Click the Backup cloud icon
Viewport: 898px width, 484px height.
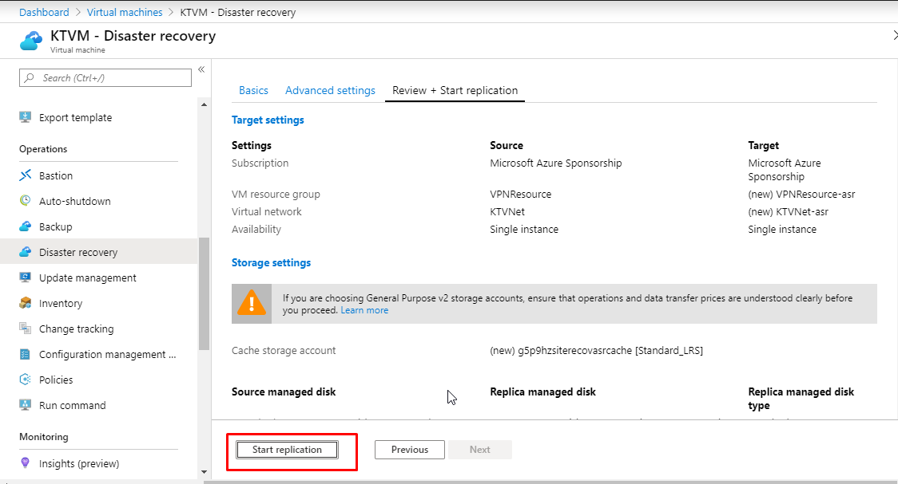pyautogui.click(x=25, y=226)
